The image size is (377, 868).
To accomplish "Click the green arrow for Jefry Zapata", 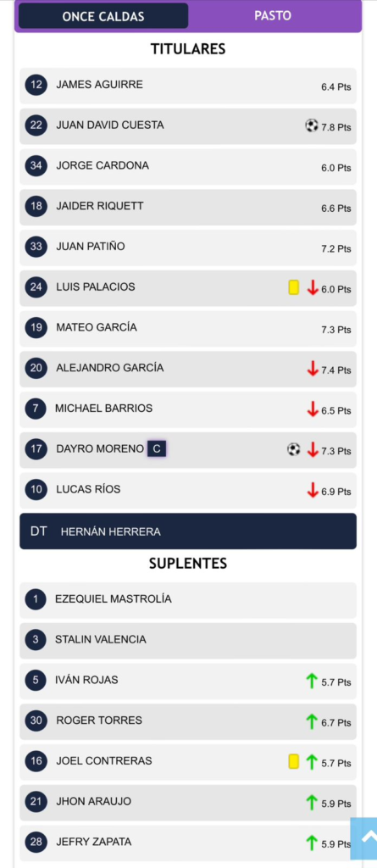I will point(312,843).
